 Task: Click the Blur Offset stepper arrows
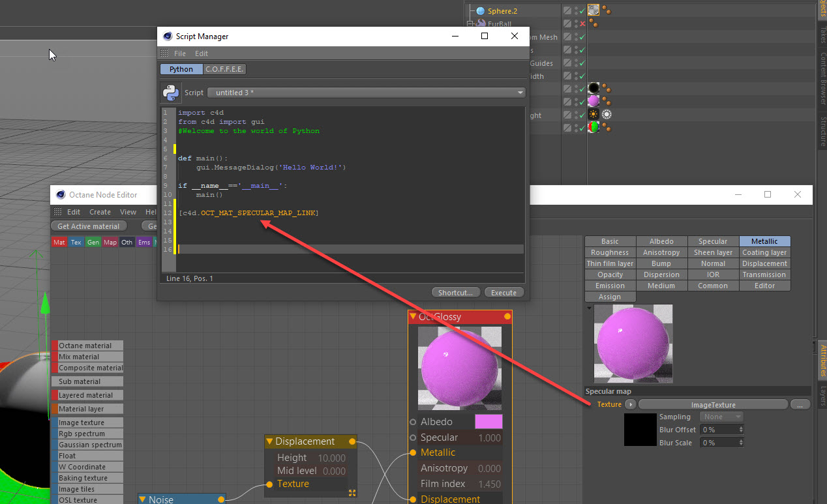(x=740, y=430)
